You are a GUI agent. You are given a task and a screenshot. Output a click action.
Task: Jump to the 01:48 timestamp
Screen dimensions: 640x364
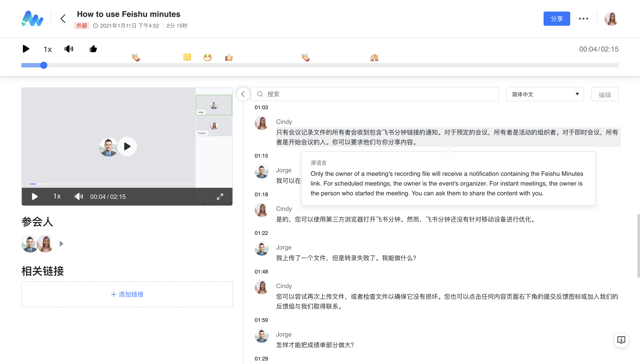pyautogui.click(x=261, y=272)
